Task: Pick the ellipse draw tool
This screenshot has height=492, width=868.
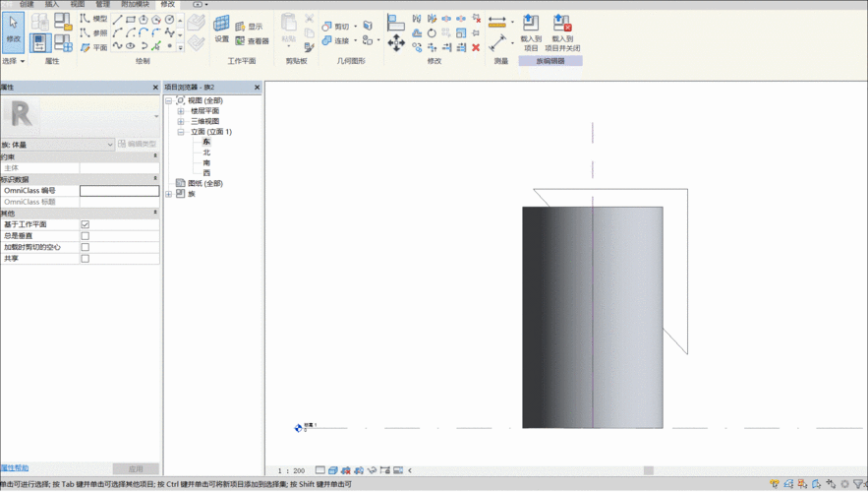Action: pos(131,46)
